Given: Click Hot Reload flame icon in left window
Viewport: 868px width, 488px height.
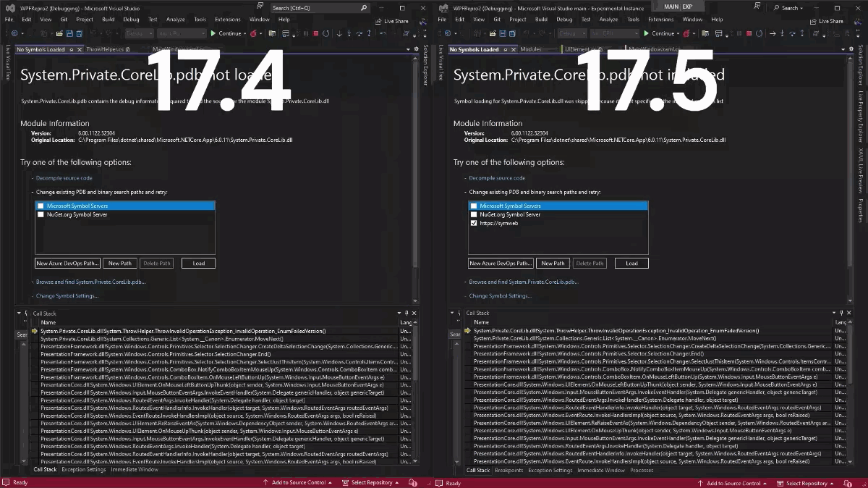Looking at the screenshot, I should click(x=253, y=33).
